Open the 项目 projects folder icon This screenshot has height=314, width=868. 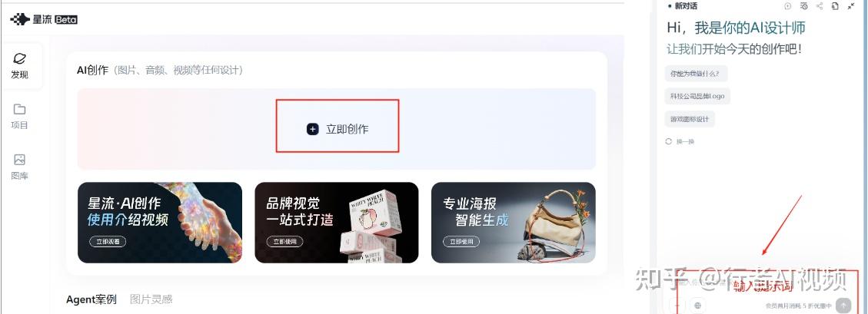pos(19,109)
